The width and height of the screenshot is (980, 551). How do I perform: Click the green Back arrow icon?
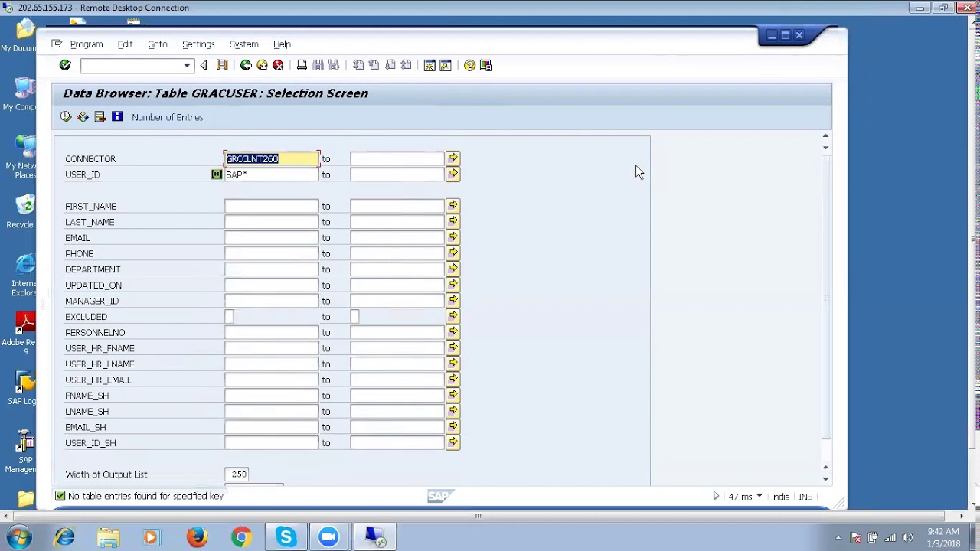point(246,66)
